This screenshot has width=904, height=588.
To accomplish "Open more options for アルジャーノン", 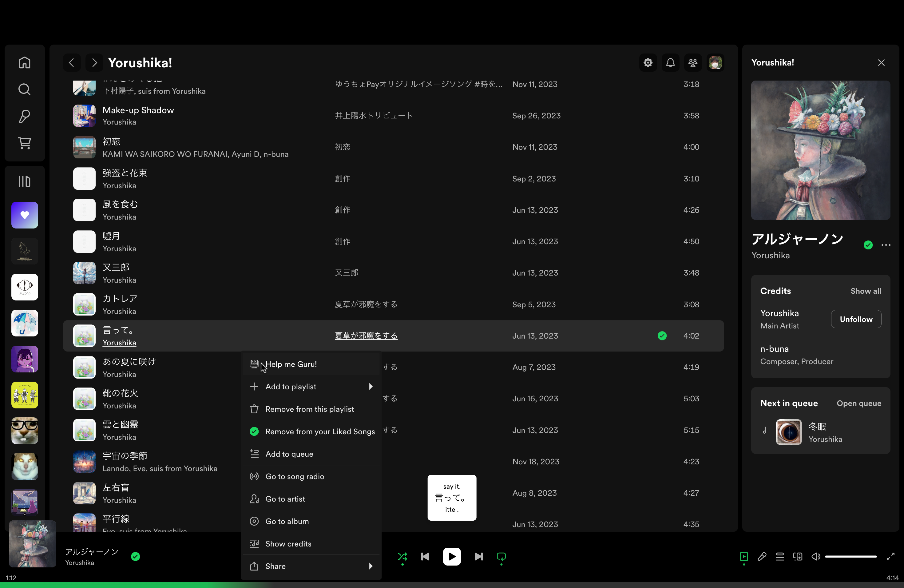I will coord(886,245).
